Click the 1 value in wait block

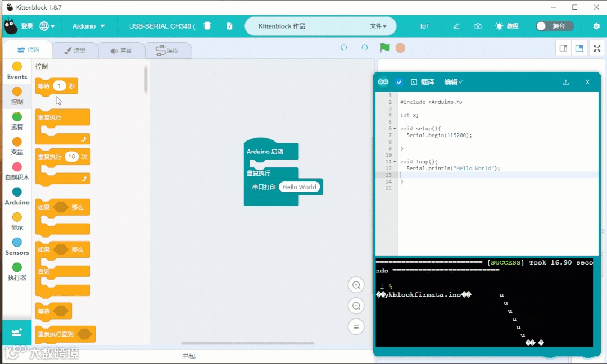pos(59,86)
